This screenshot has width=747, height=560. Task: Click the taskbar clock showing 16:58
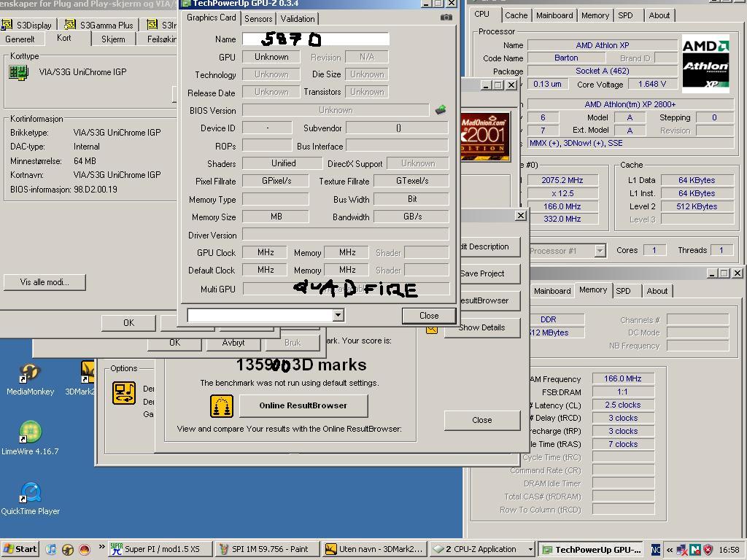(x=729, y=550)
